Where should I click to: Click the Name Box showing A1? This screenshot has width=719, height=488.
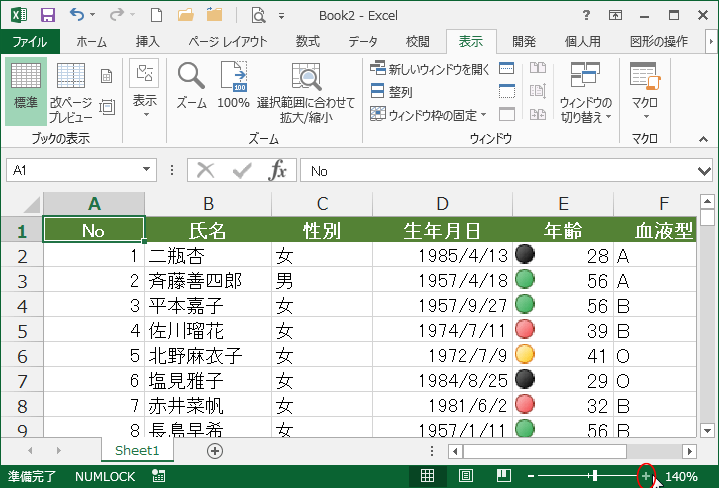(75, 171)
